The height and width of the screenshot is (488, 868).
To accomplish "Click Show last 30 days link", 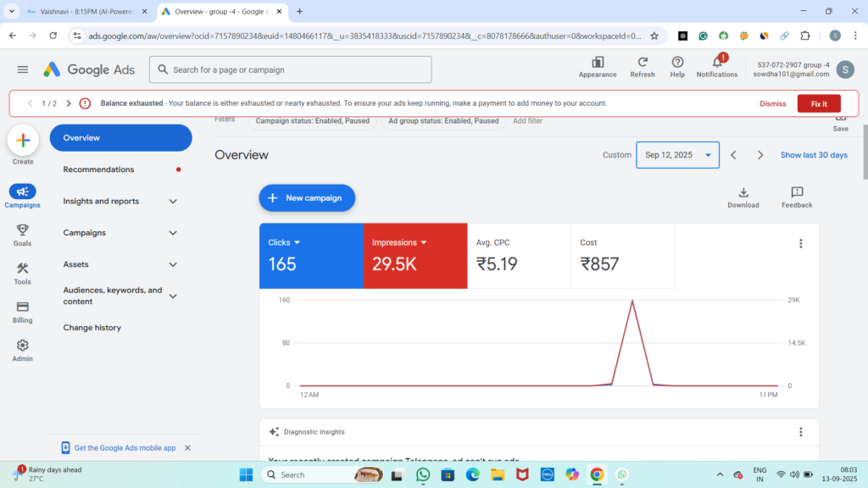I will click(813, 155).
